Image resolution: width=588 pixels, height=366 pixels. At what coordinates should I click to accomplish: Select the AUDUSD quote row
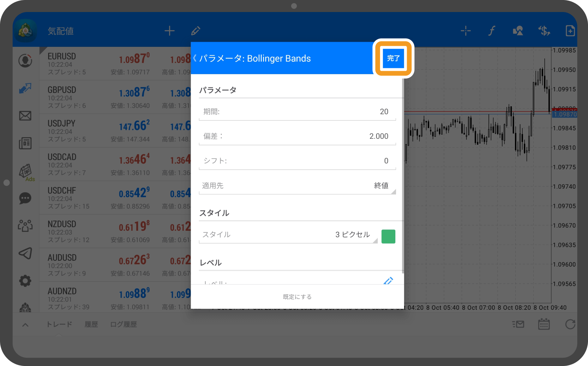point(115,265)
